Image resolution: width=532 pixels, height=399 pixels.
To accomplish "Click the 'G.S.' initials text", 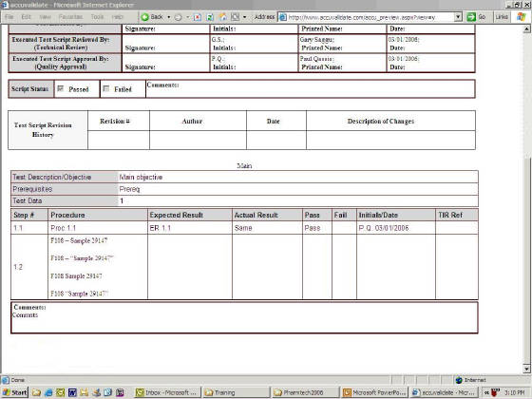I will pyautogui.click(x=218, y=40).
